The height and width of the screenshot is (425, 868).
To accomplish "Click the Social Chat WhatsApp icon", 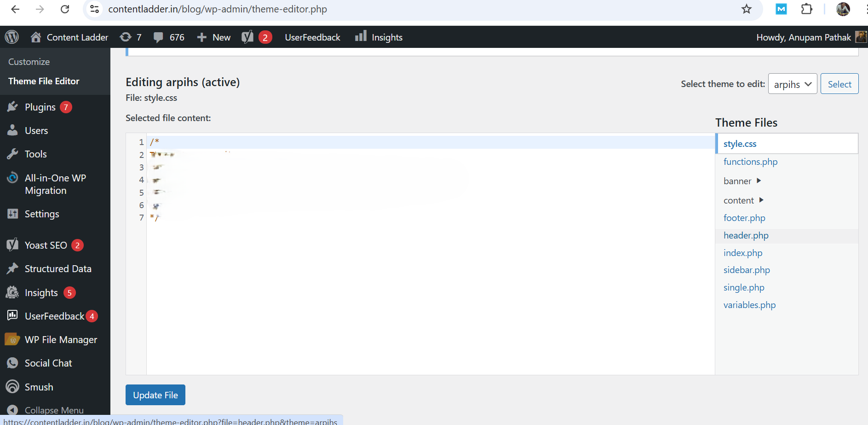I will tap(12, 363).
